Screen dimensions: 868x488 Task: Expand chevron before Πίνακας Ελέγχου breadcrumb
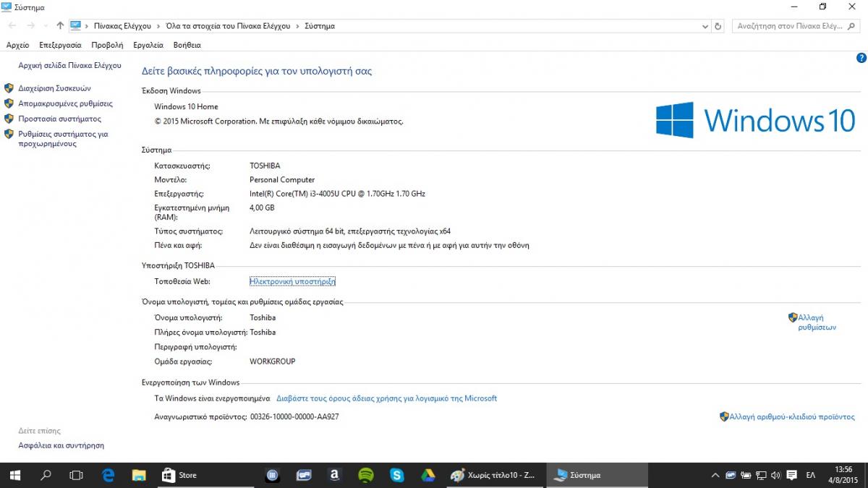(87, 26)
